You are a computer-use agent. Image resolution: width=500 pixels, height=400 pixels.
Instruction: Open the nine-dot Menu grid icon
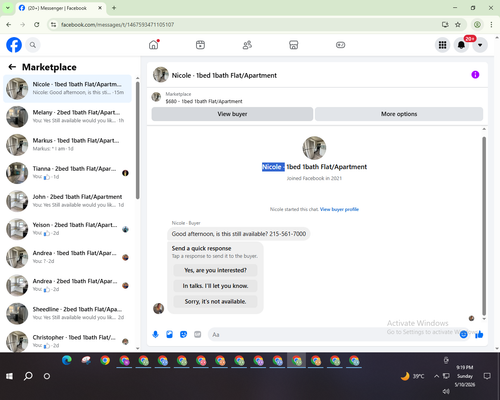[442, 45]
